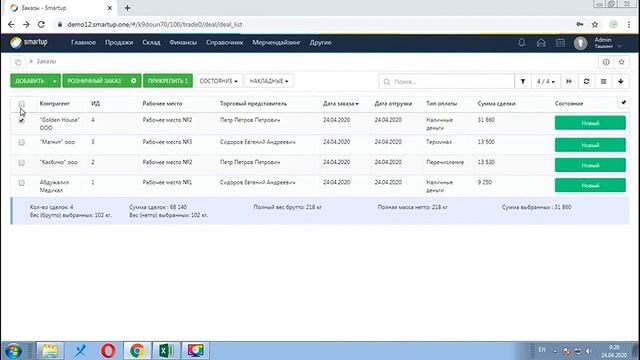Open Opera from the taskbar
This screenshot has width=640, height=360.
tap(108, 351)
